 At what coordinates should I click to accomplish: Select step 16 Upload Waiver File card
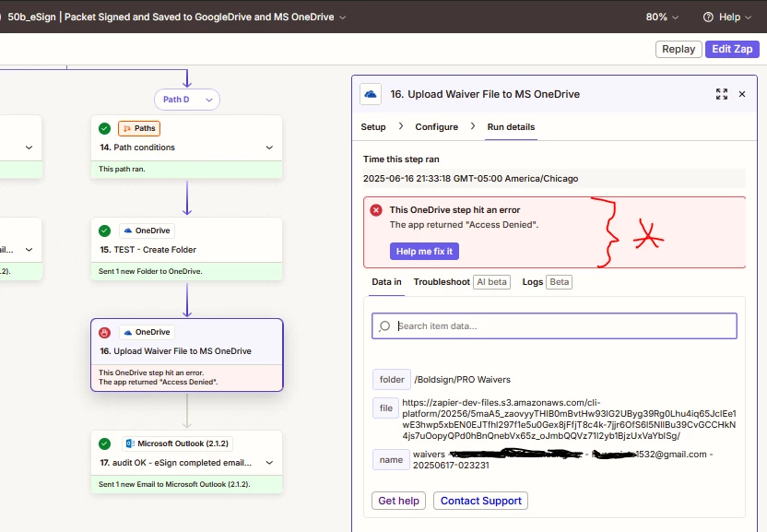pos(187,355)
